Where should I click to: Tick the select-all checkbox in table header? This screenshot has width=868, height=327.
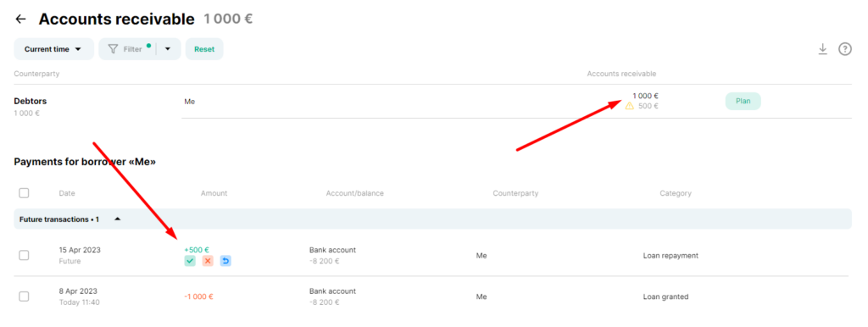(24, 193)
